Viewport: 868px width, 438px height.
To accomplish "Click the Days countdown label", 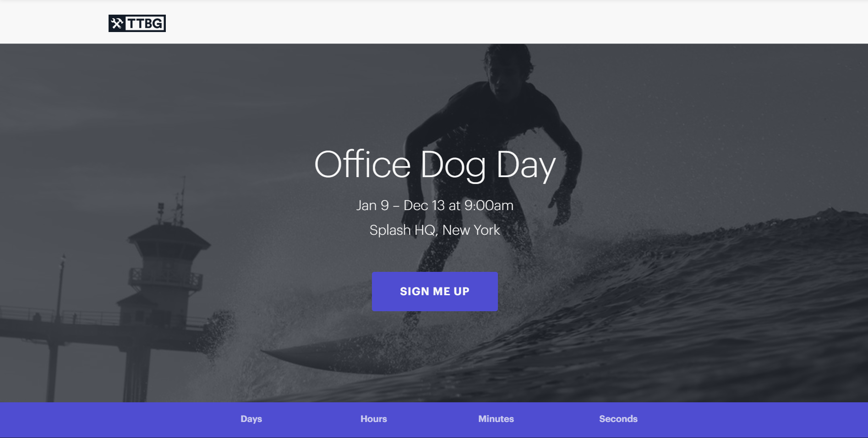I will 251,419.
